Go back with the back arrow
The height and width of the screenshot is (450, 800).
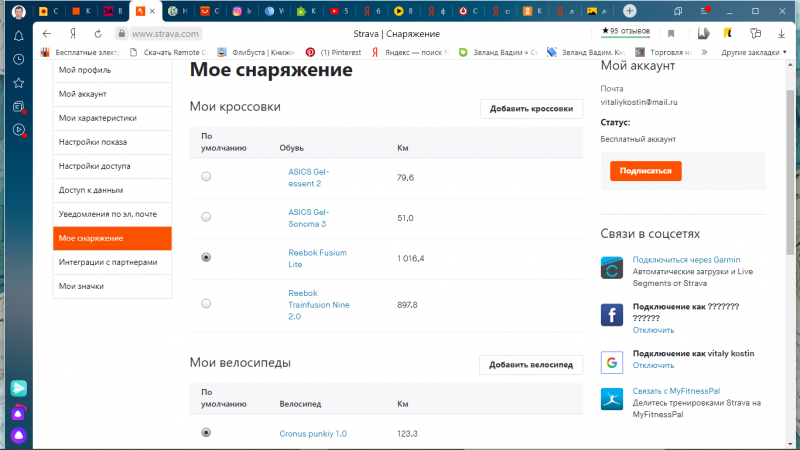[47, 34]
